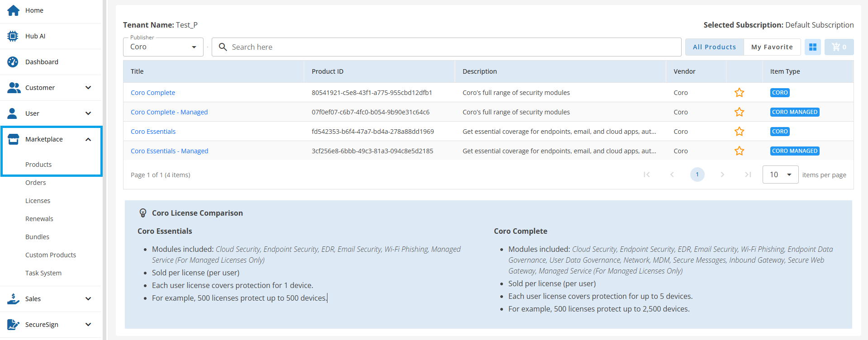Favorite Coro Complete with the star
The width and height of the screenshot is (868, 340).
tap(740, 93)
